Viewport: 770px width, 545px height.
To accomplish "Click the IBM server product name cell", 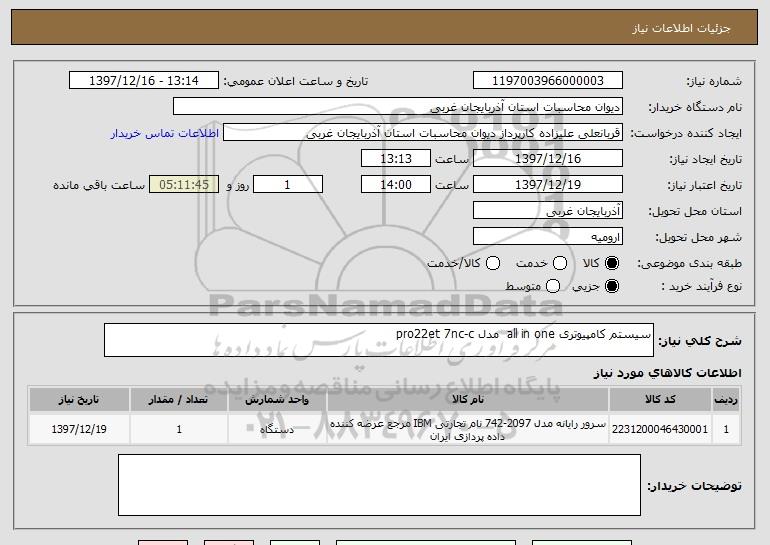I will 468,429.
